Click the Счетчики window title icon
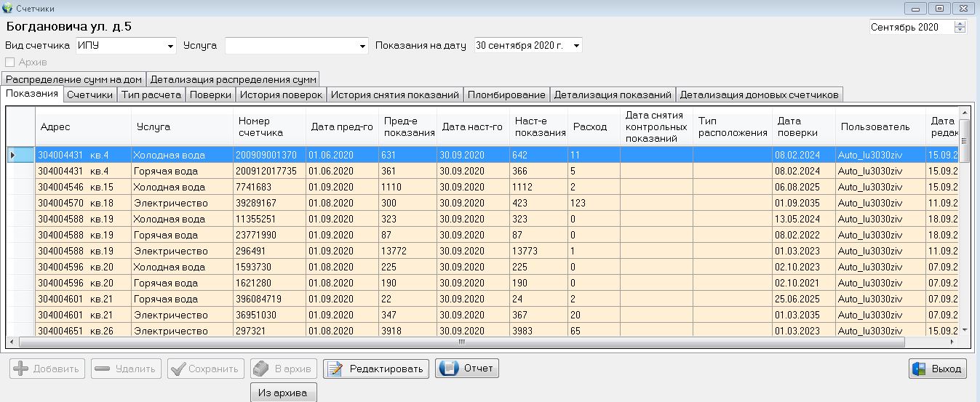The image size is (980, 402). click(7, 8)
